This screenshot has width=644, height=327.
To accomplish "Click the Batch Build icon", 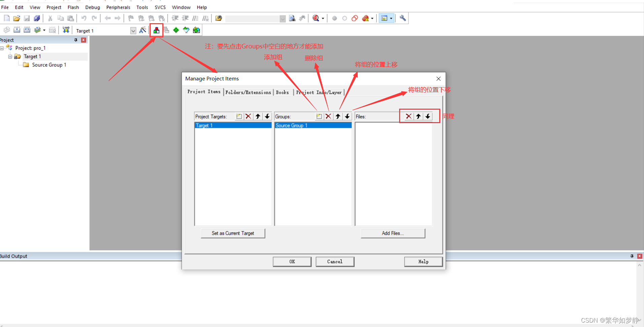I will [37, 30].
